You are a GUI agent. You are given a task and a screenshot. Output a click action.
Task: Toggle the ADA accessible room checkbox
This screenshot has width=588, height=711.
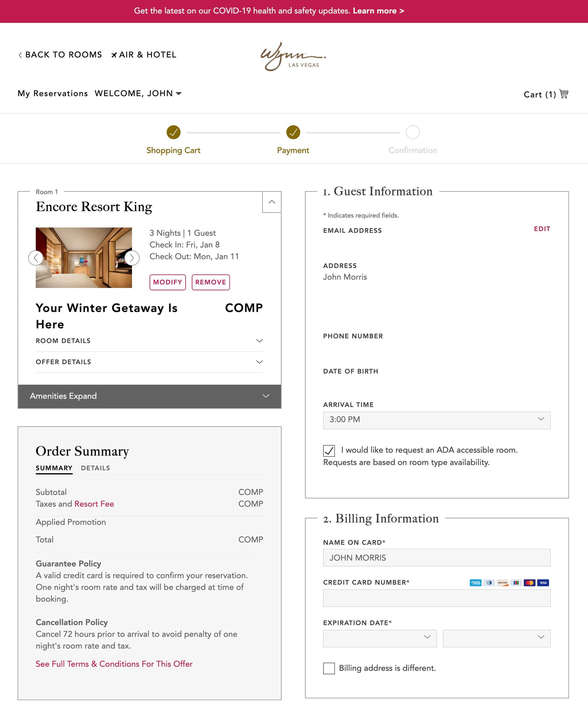click(x=329, y=450)
